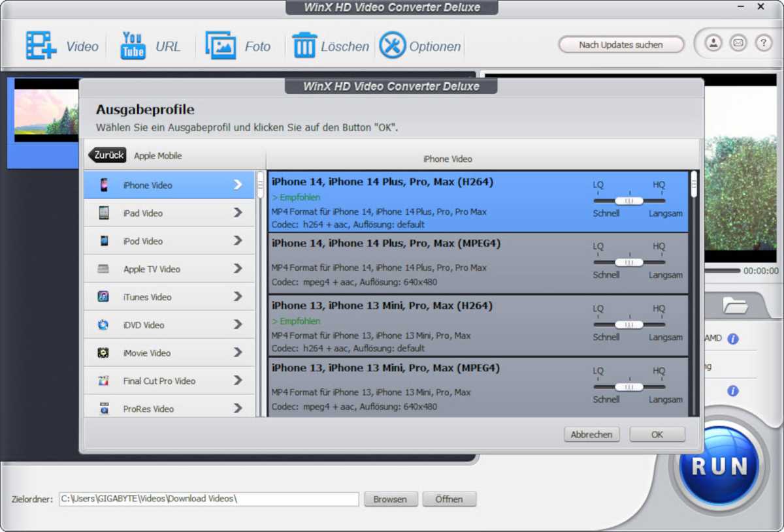Click Nach Updates suchen button
The height and width of the screenshot is (532, 784).
(x=621, y=44)
